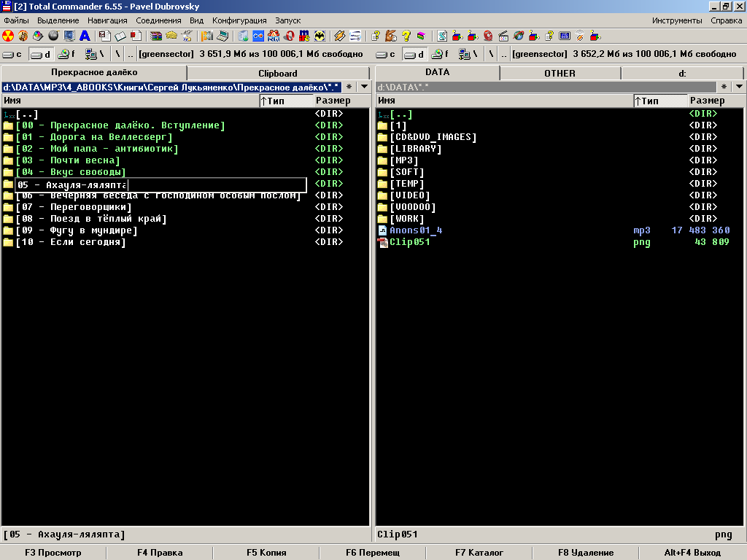The width and height of the screenshot is (747, 560).
Task: Sort right panel by Размер column
Action: point(716,101)
